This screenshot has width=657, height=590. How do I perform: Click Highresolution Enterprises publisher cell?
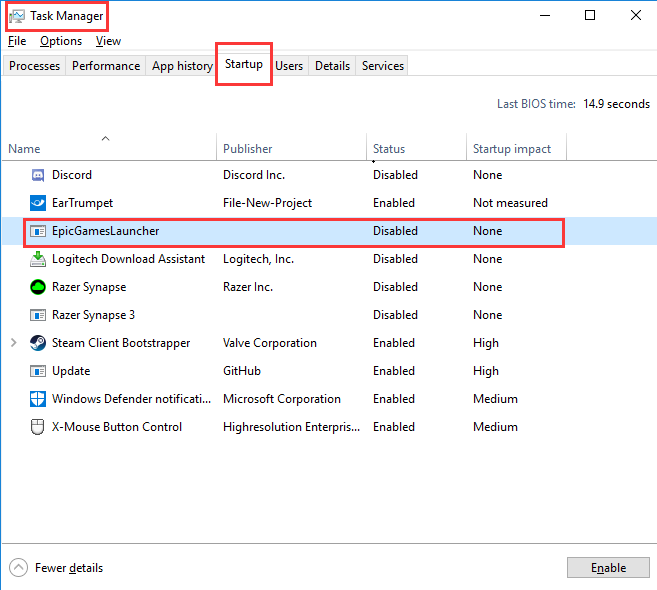[291, 427]
